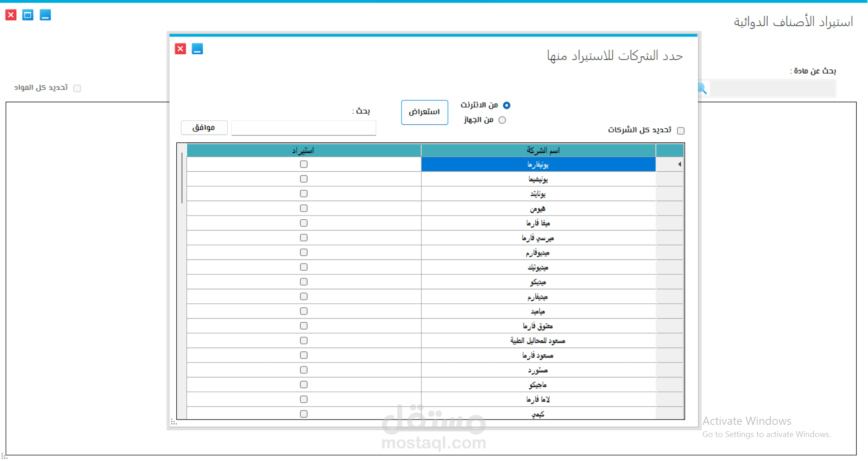Viewport: 868px width, 461px height.
Task: Click the companies list vertical scrollbar thumb
Action: click(182, 178)
